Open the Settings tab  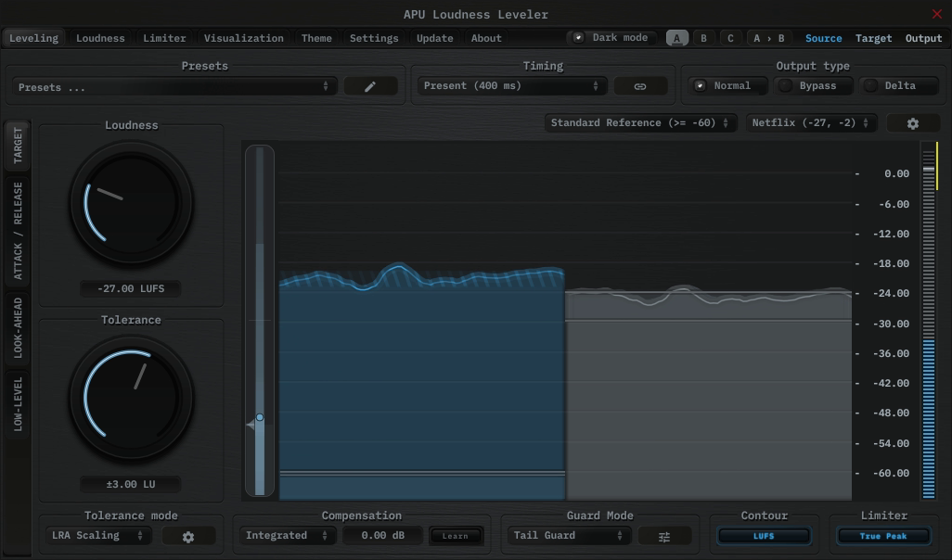click(374, 38)
